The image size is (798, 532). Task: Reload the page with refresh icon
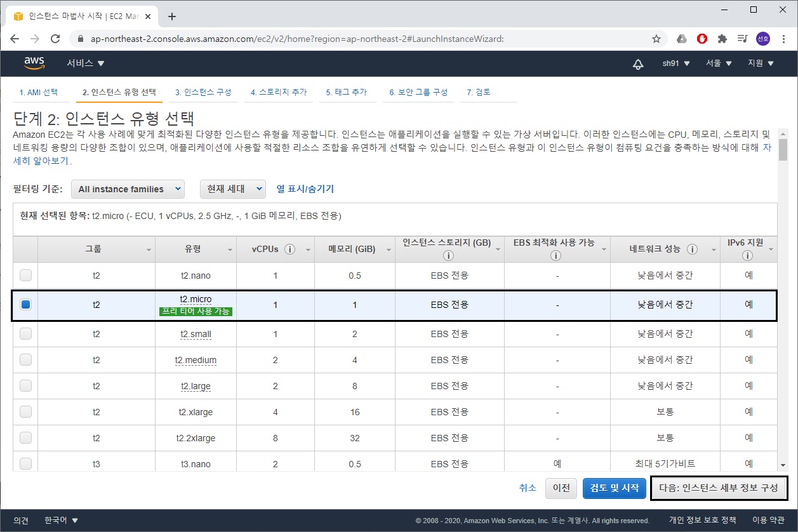pyautogui.click(x=55, y=39)
